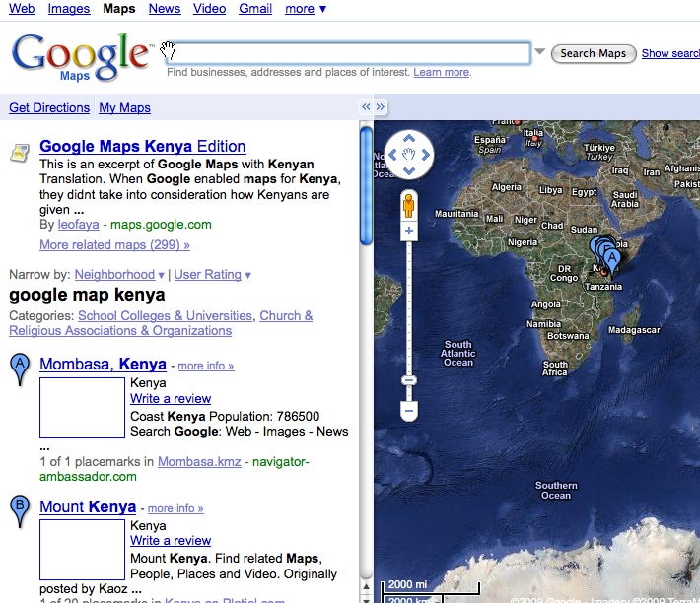
Task: Click the zoom slider handle
Action: coord(409,380)
